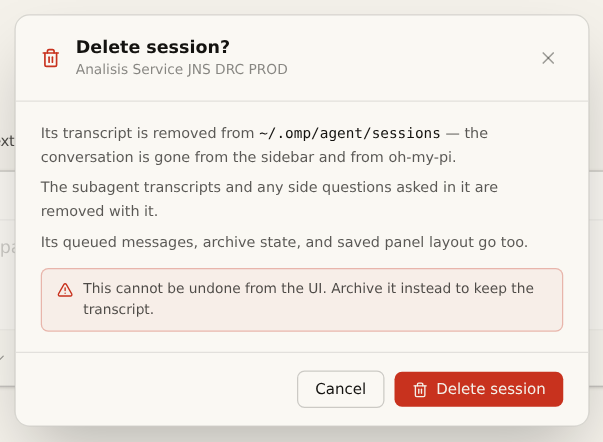Click the ~/.omp/agent/sessions code path
Viewport: 603px width, 442px height.
pyautogui.click(x=350, y=133)
